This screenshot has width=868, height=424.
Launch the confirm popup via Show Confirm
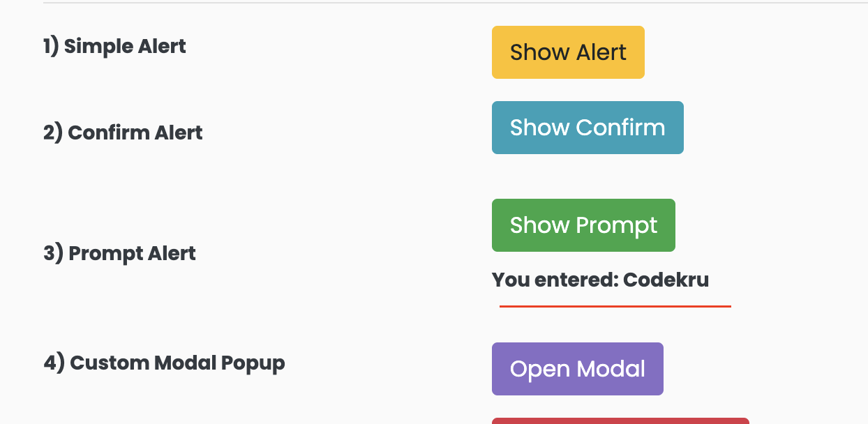[588, 128]
